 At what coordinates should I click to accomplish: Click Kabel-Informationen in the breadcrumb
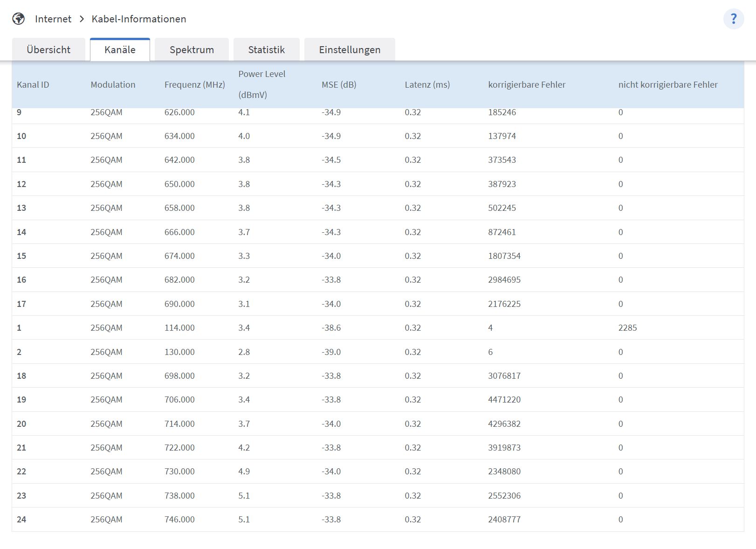[139, 19]
